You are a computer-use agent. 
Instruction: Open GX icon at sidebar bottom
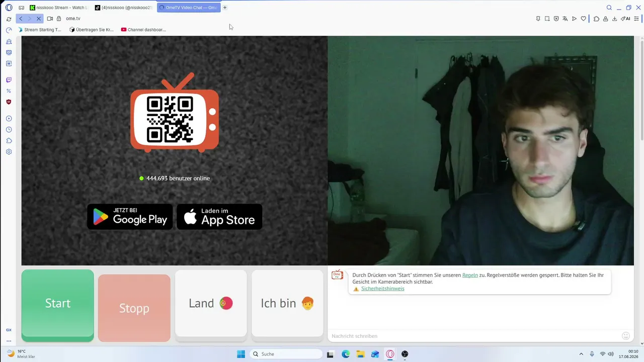(x=9, y=330)
